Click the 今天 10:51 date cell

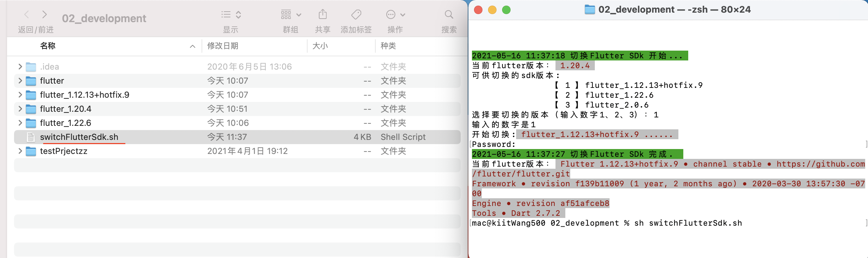(227, 109)
